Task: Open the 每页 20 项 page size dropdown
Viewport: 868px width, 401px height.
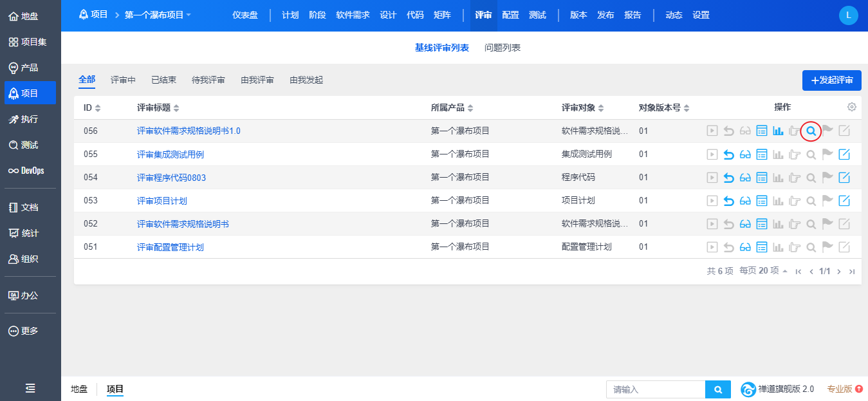Action: (764, 271)
